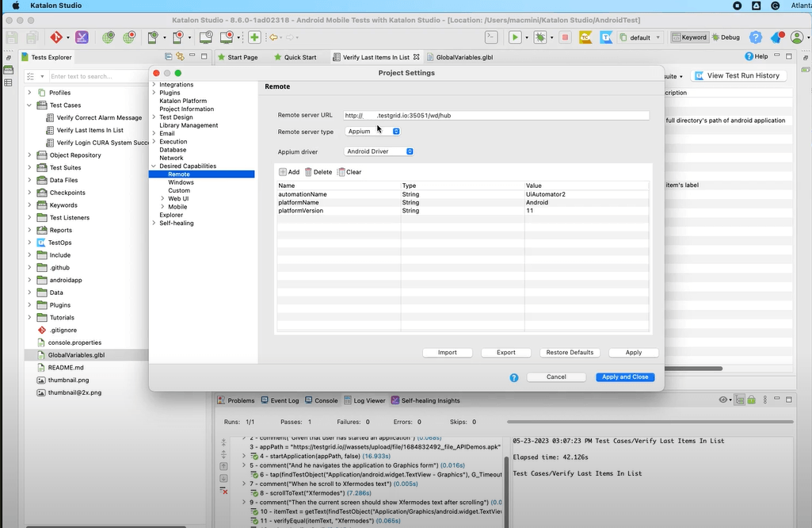
Task: Open the Event Log tab
Action: [280, 400]
